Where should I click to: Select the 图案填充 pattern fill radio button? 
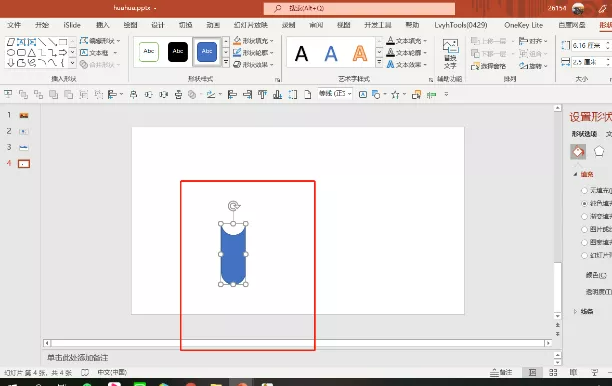point(584,242)
